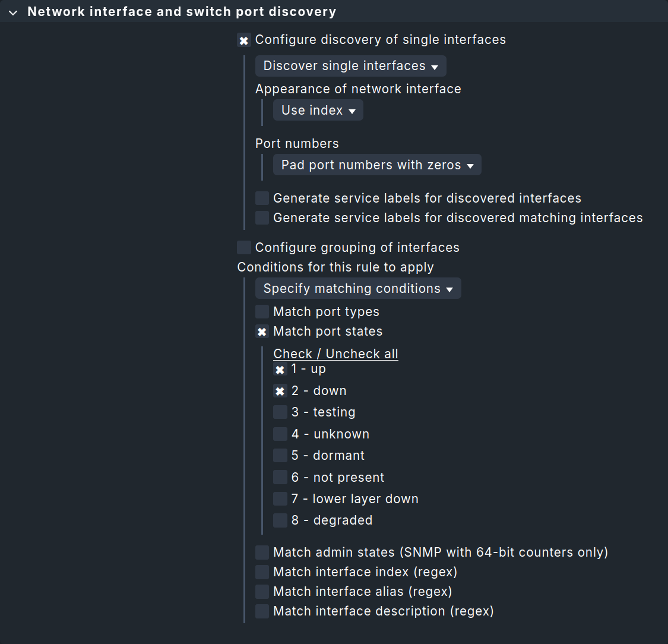668x644 pixels.
Task: Uncheck the 2 - down port state
Action: coord(280,390)
